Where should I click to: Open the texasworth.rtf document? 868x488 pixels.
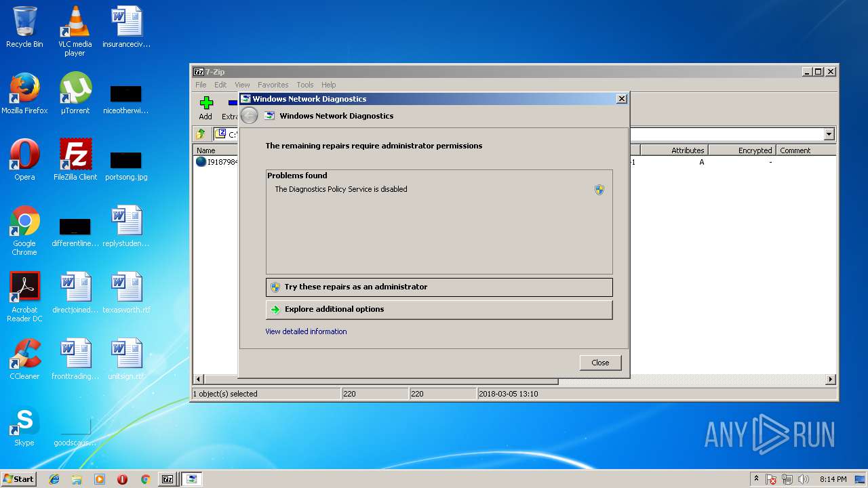click(x=126, y=293)
